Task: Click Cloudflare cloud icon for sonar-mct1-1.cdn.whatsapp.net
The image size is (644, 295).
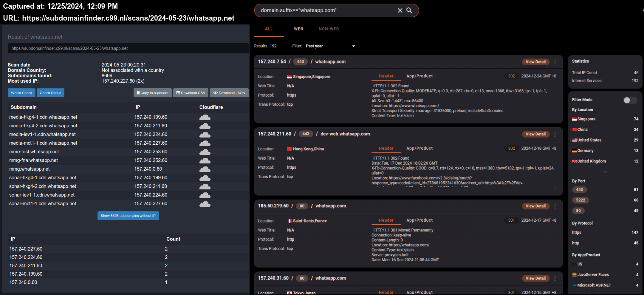Action: (x=205, y=204)
